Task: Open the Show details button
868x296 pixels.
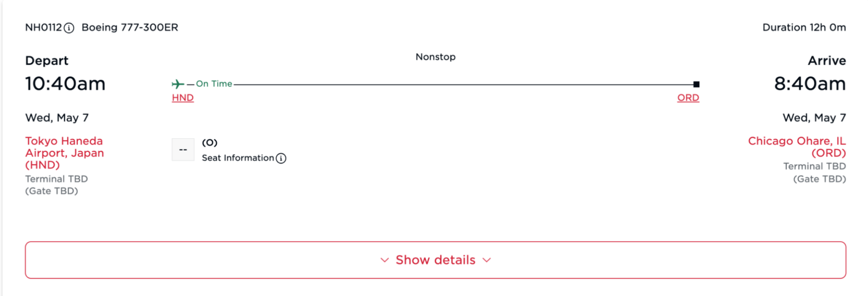Action: 436,260
